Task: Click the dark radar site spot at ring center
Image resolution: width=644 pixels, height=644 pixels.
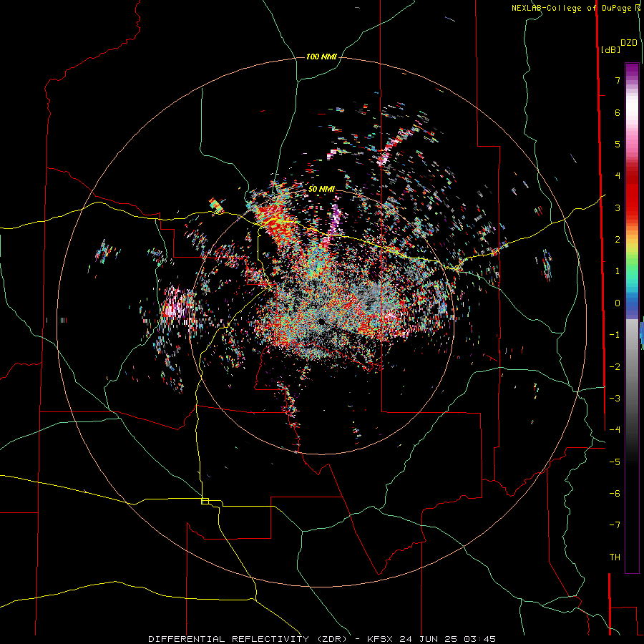Action: (321, 321)
